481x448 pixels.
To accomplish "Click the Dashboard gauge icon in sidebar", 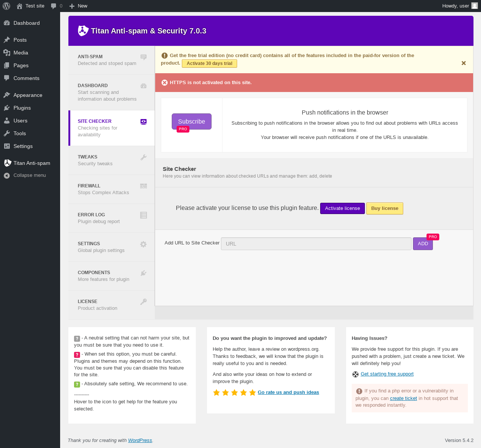I will click(x=7, y=23).
